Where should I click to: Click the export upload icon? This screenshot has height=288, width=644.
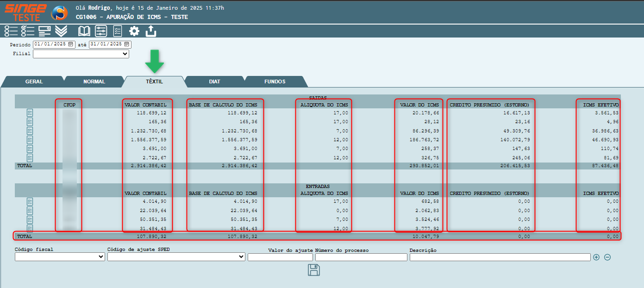point(151,31)
